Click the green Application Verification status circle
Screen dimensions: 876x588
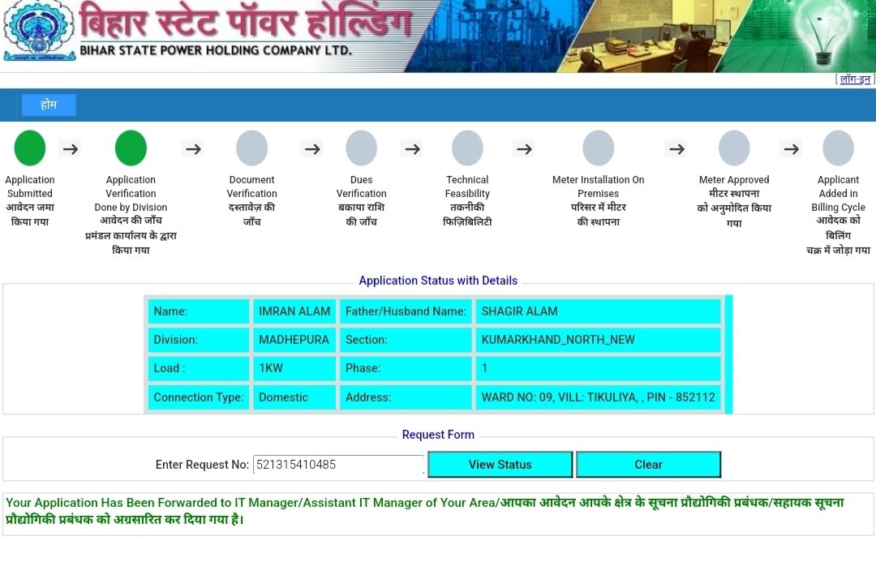coord(131,148)
